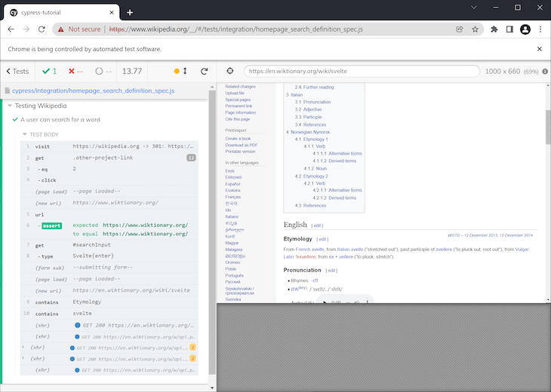Open the Download as PDF link
Viewport: 551px width, 392px height.
[242, 145]
